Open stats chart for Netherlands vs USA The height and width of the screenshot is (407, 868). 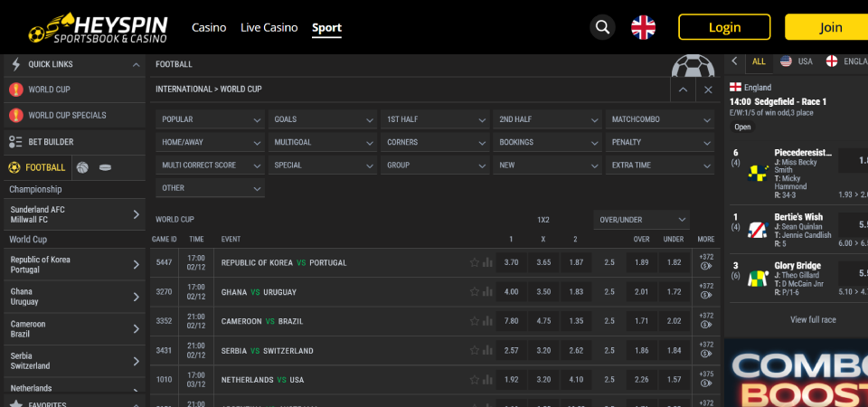487,380
